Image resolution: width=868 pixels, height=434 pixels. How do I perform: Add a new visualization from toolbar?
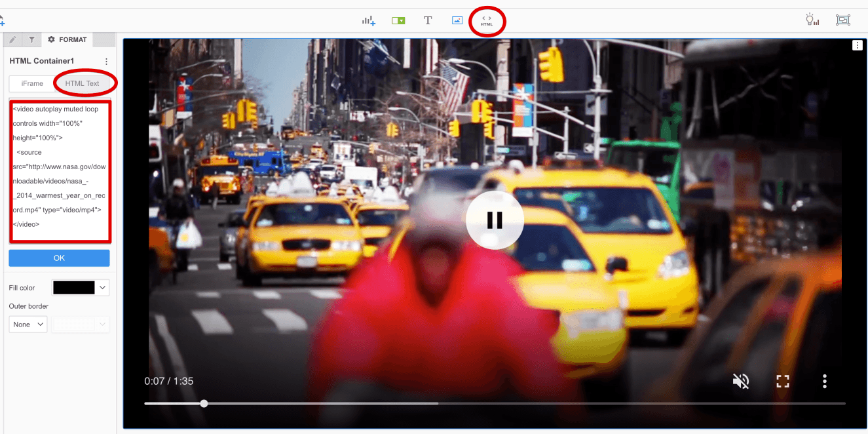(x=368, y=20)
